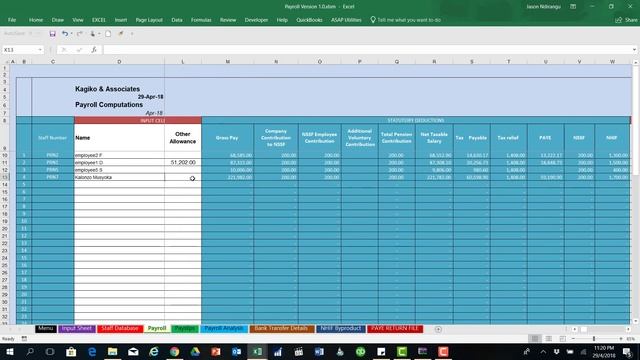Click the horizontal scrollbar right arrow
This screenshot has height=360, width=640.
628,329
